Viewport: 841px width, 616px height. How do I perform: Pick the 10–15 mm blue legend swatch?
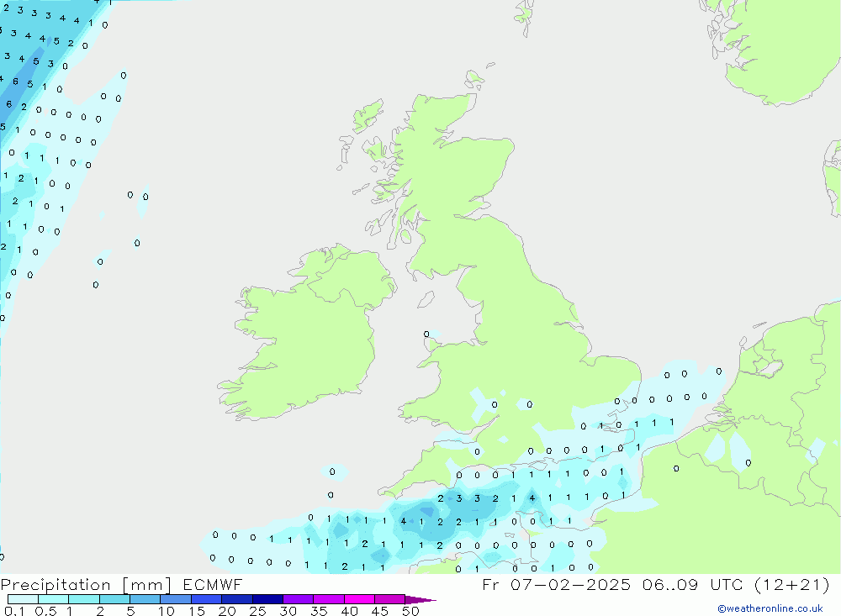[176, 599]
